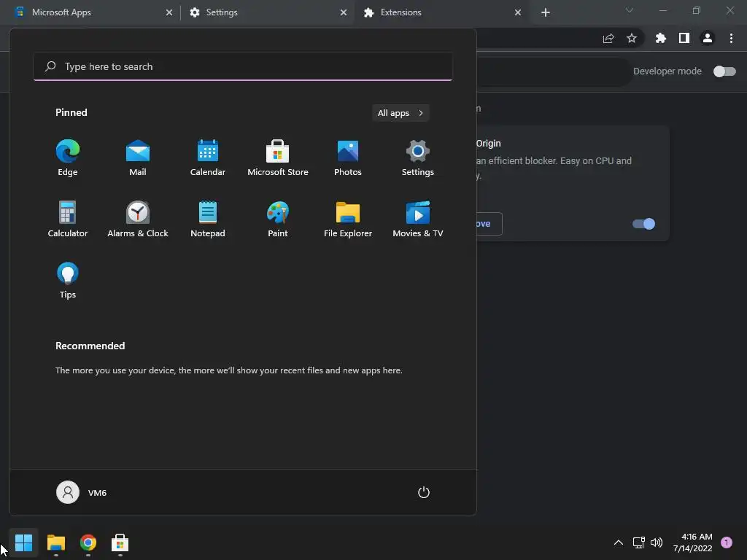
Task: Switch to Chrome on the taskbar
Action: (88, 542)
